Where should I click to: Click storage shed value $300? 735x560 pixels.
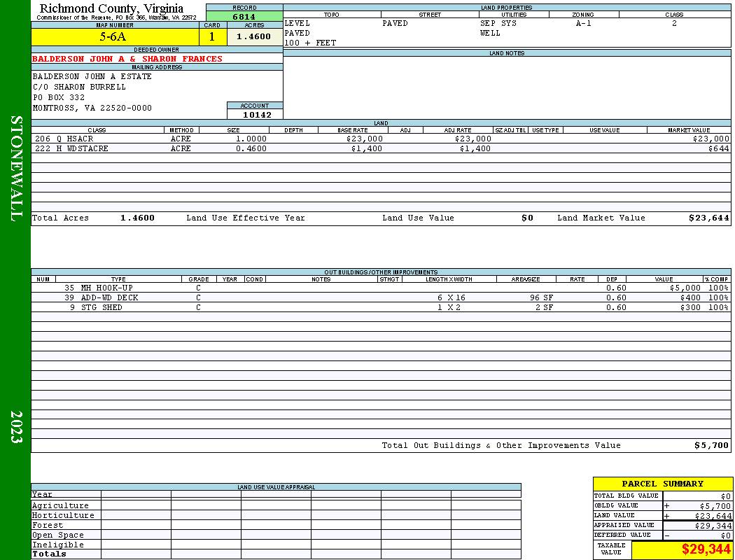click(690, 307)
